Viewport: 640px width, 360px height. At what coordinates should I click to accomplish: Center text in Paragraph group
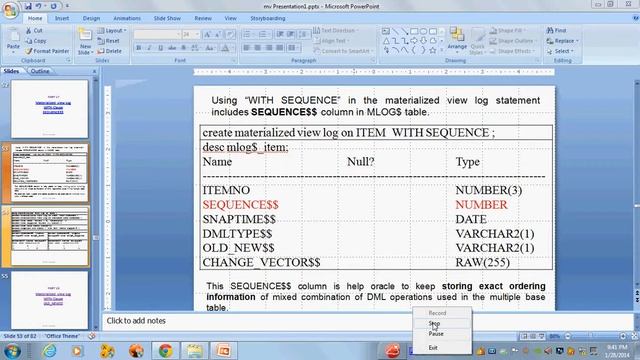(x=258, y=48)
